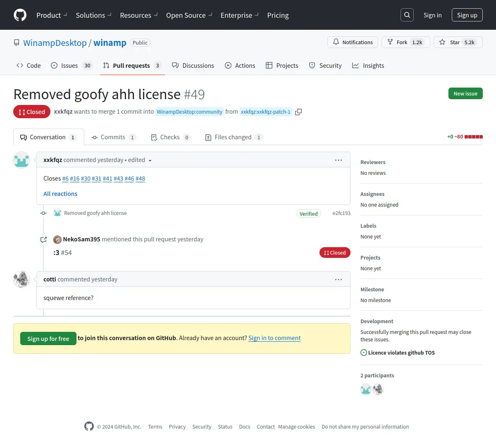Expand the Enterprise menu

point(239,15)
